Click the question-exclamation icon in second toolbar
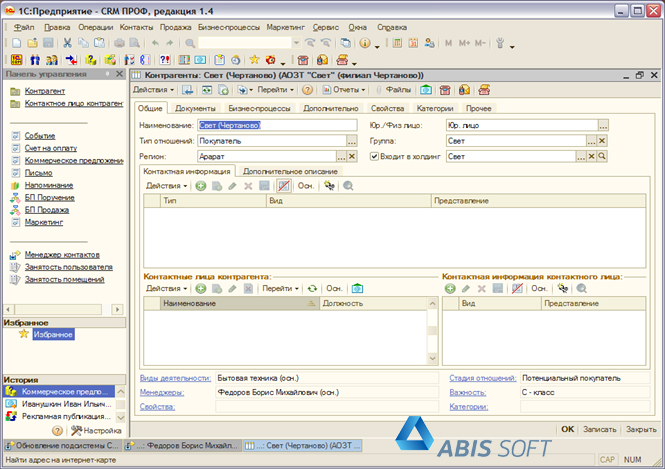Viewport: 665px width, 469px height. (165, 60)
